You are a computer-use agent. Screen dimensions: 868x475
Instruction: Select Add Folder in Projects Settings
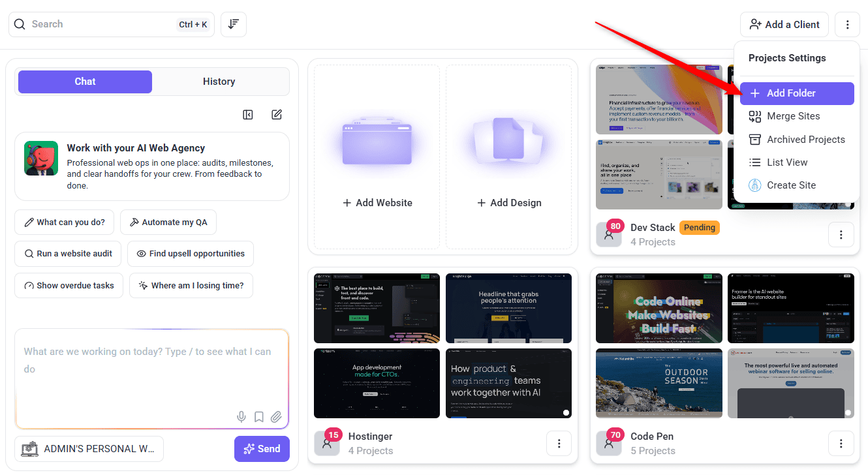coord(797,93)
